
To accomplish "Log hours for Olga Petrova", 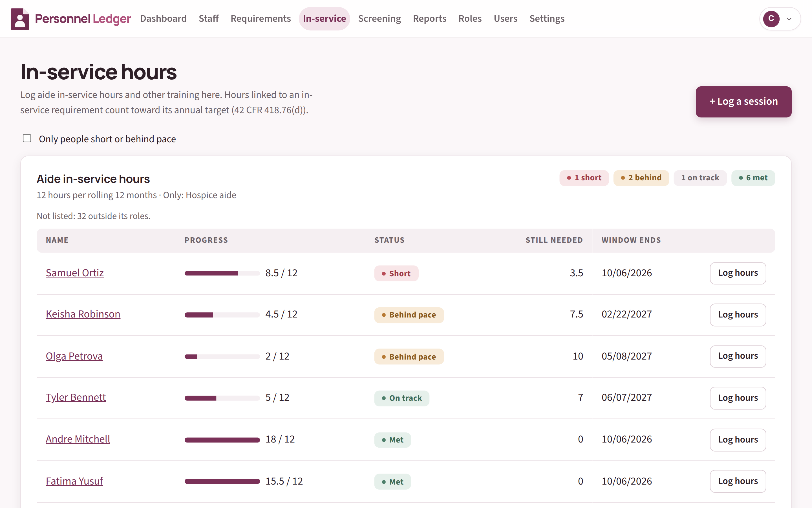I will (x=738, y=356).
